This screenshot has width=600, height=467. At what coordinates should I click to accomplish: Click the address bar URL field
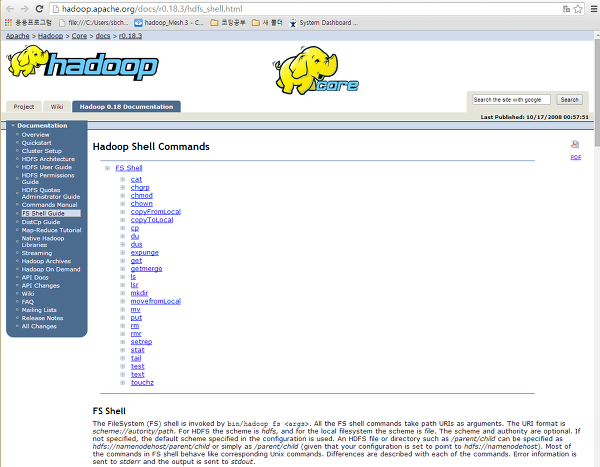coord(306,9)
